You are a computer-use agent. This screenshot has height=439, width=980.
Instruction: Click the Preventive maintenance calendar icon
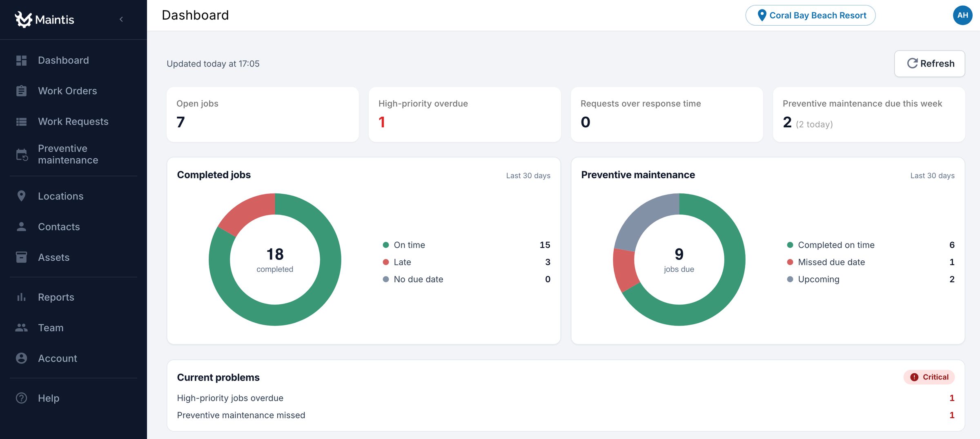click(x=22, y=155)
